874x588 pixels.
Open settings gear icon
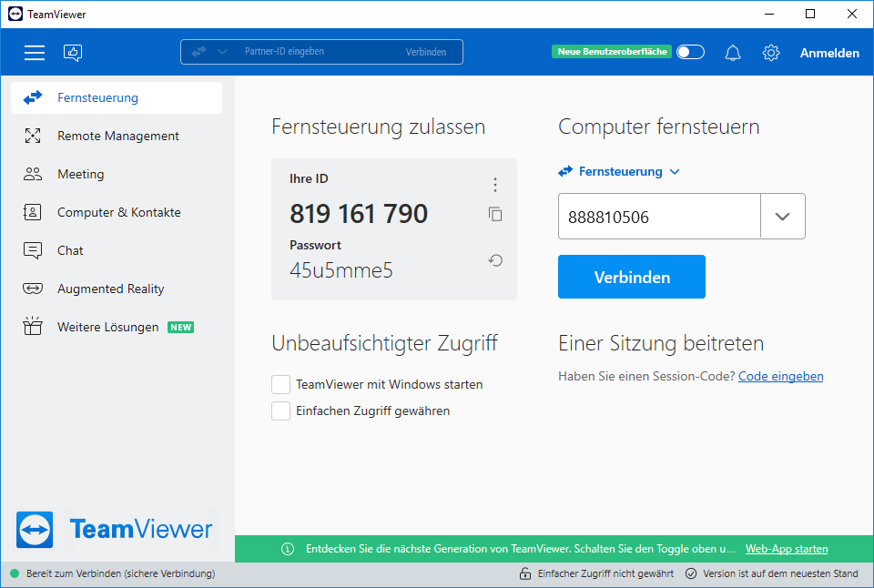[771, 53]
